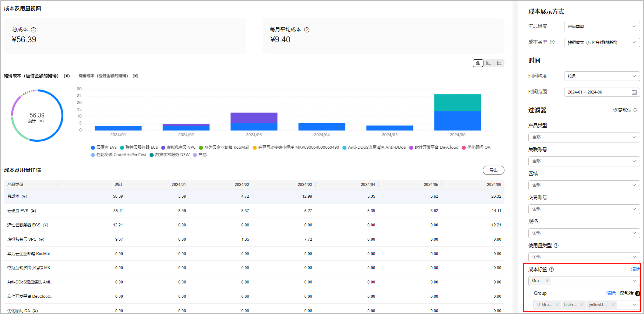The height and width of the screenshot is (314, 644).
Task: Toggle 华为云企业邮箱 KooMail legend item
Action: pos(224,147)
